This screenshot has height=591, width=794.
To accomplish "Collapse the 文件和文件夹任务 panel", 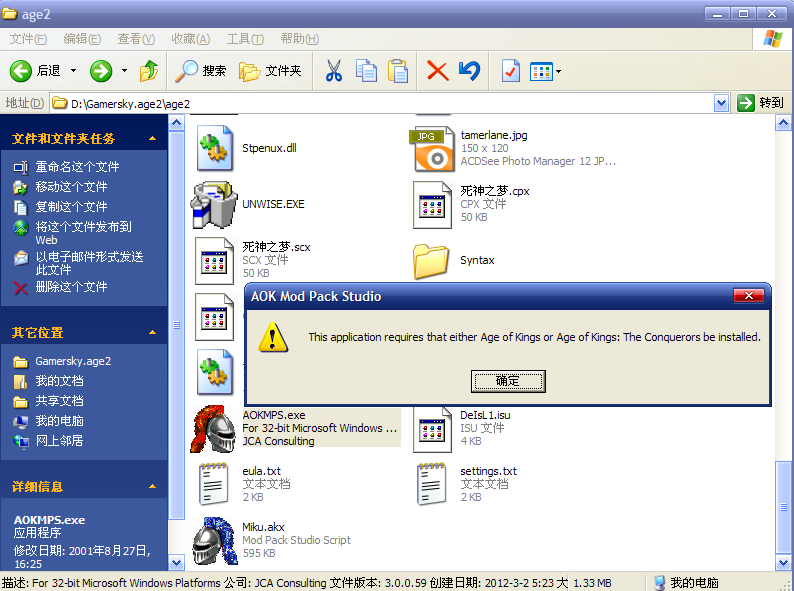I will click(152, 138).
